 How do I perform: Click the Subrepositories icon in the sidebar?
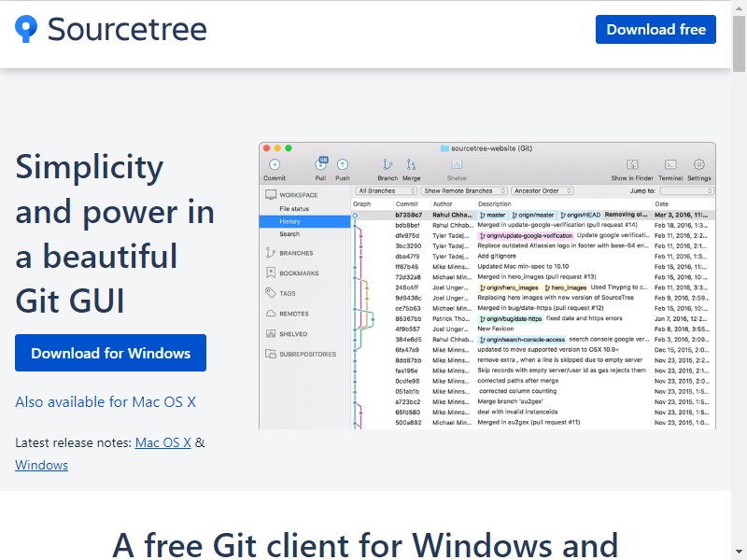click(x=271, y=354)
